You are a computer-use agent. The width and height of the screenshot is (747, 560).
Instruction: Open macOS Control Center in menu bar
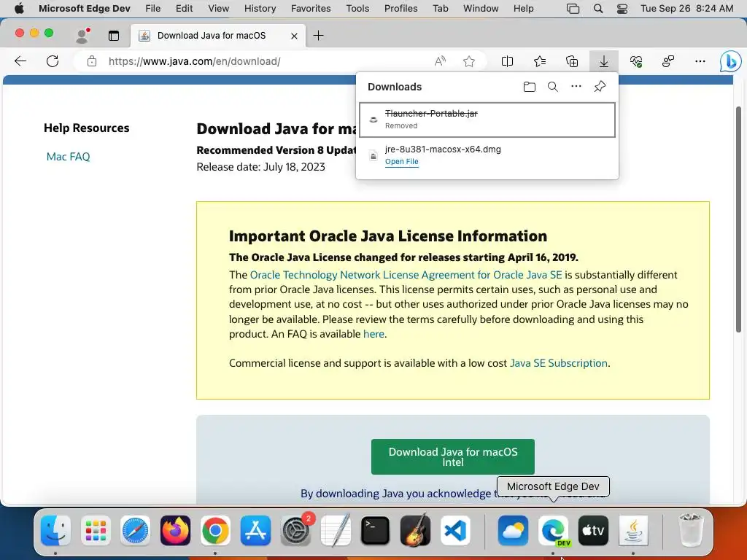coord(622,8)
